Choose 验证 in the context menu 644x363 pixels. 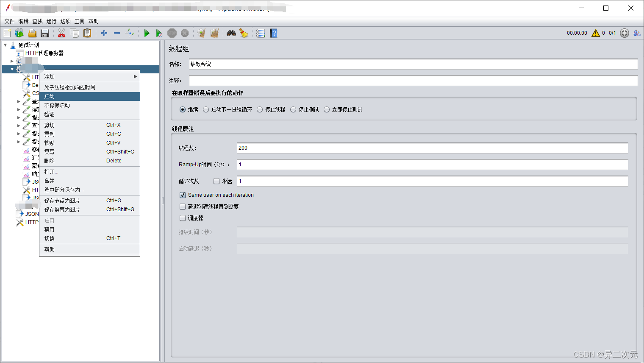89,114
